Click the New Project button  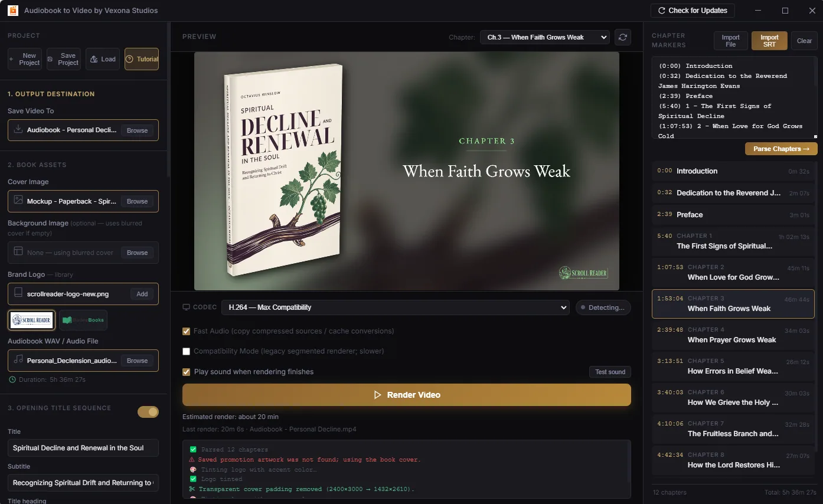coord(25,59)
